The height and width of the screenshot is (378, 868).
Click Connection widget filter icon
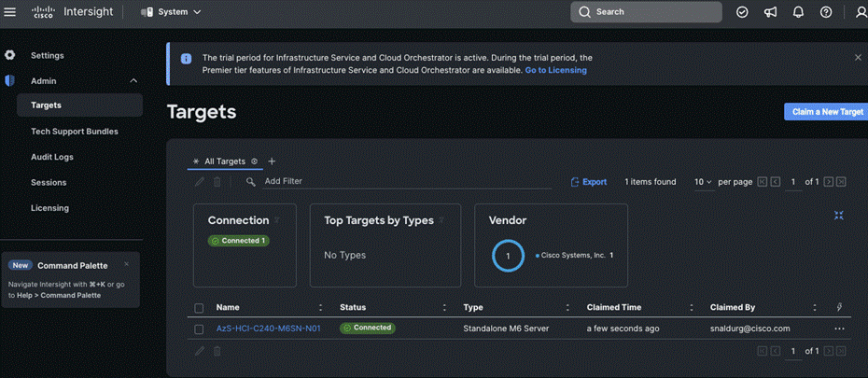277,220
